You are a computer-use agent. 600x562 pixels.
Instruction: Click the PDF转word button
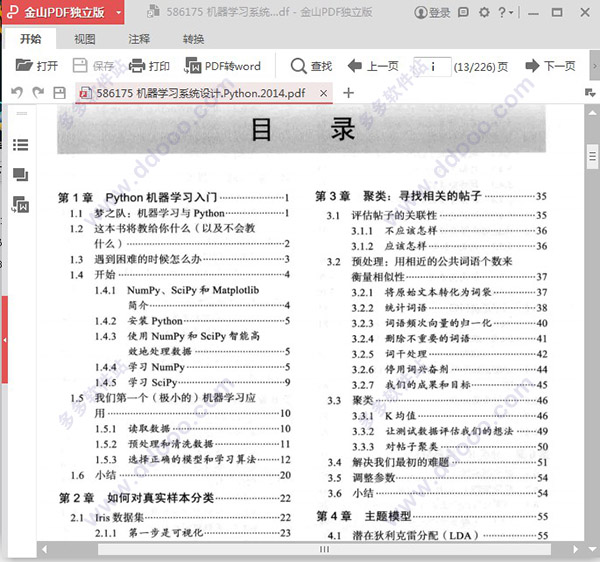[x=223, y=66]
